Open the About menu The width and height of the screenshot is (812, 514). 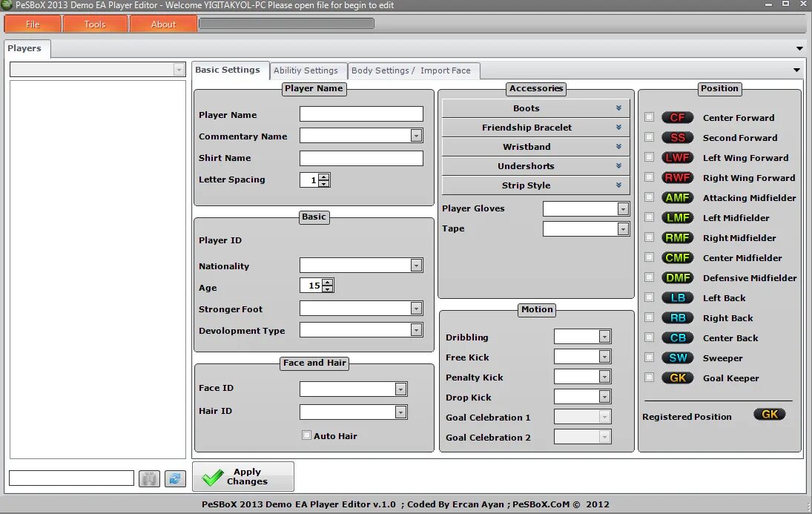(163, 24)
